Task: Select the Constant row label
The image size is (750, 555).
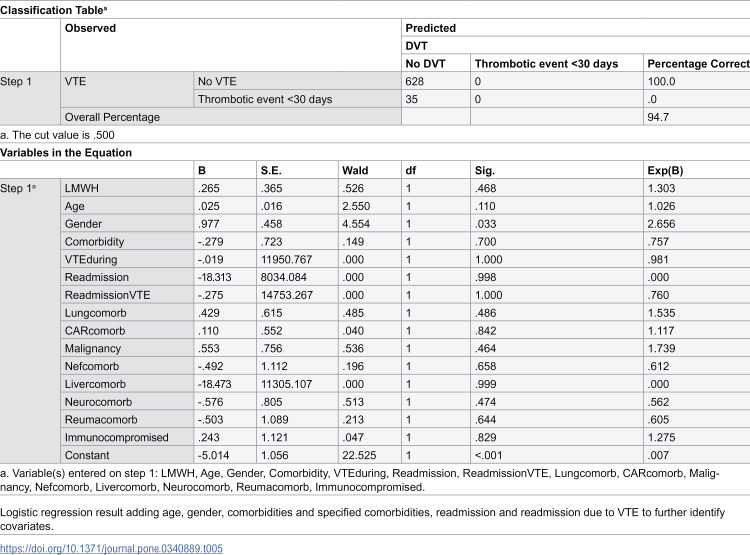Action: click(x=87, y=455)
